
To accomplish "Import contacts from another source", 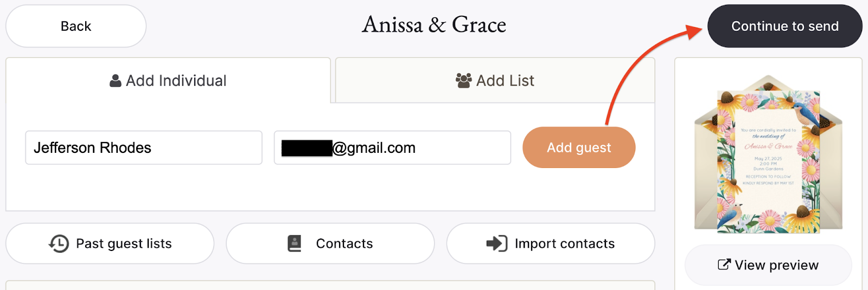I will click(x=551, y=243).
